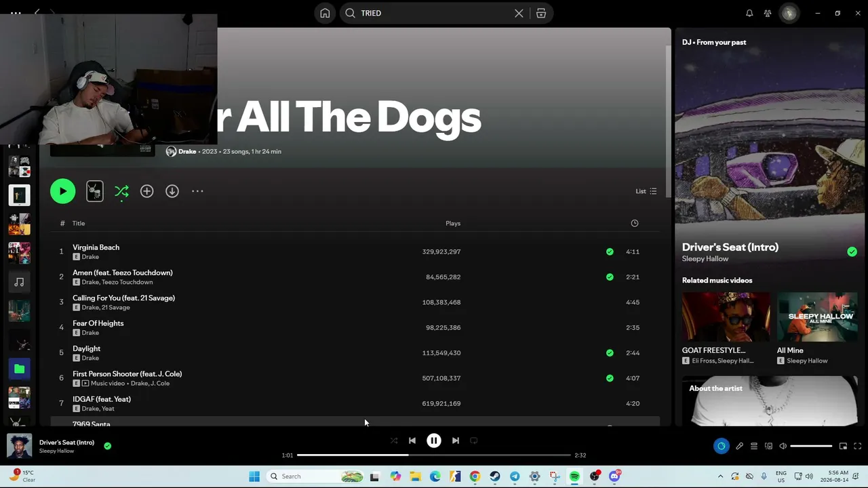Open the green folder in library sidebar
The height and width of the screenshot is (488, 868).
19,369
